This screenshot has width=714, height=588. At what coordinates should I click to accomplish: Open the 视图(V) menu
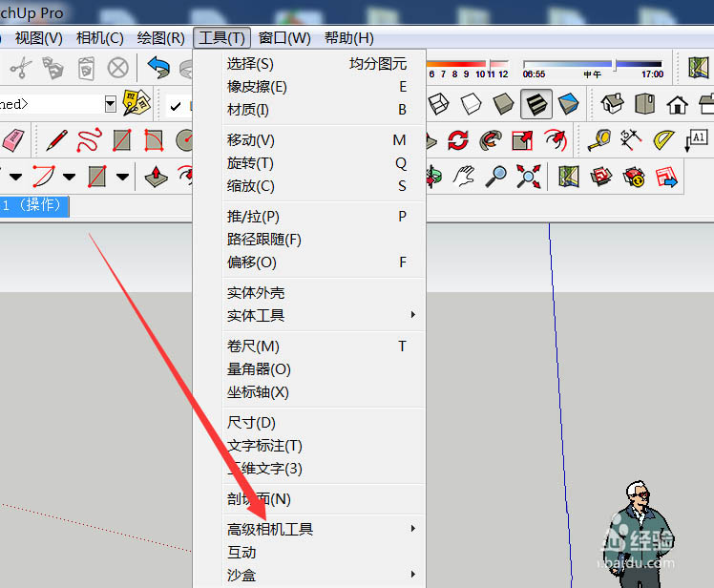coord(39,38)
